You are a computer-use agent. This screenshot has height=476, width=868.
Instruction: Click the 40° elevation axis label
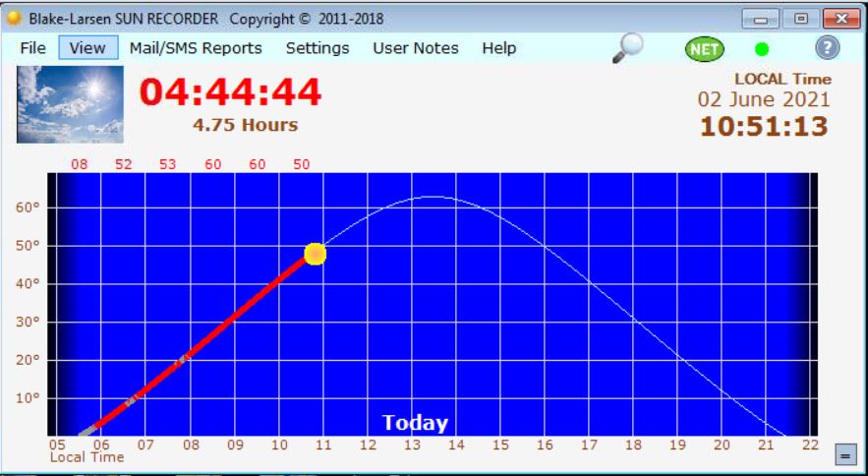click(x=28, y=284)
